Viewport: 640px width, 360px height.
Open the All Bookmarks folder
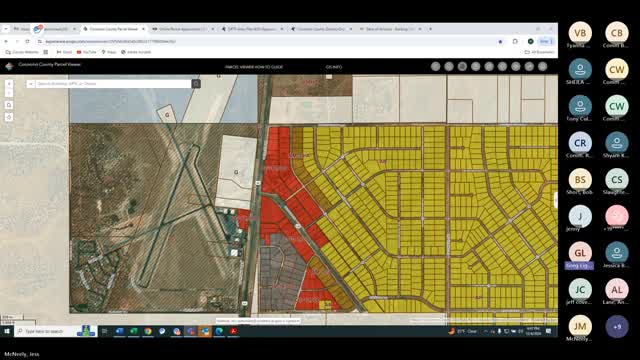click(539, 52)
